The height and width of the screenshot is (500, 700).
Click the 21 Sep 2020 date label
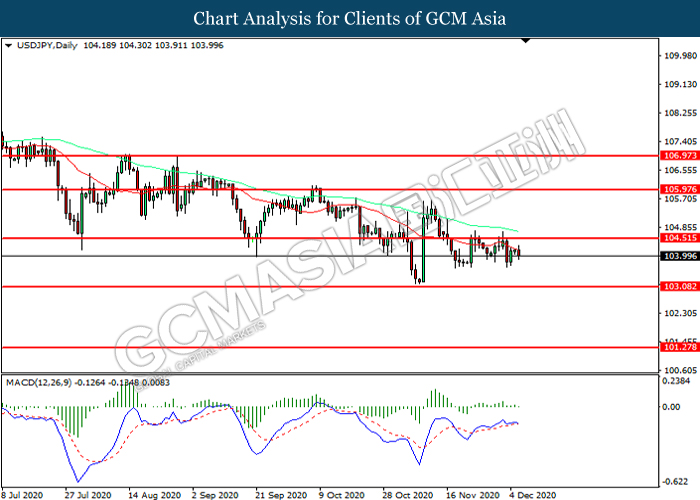coord(281,495)
